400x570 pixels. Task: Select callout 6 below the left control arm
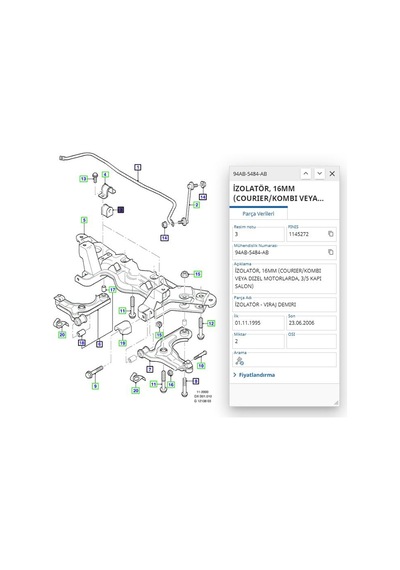coord(99,344)
